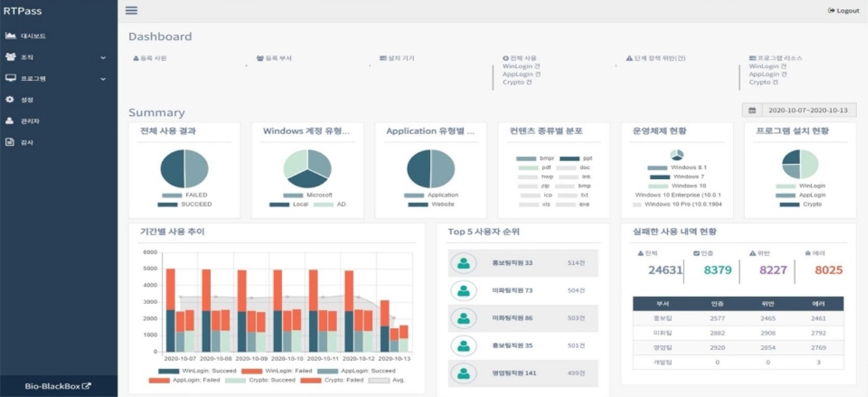Open the 2020-10-07~2020-10-13 date range field

(x=809, y=110)
